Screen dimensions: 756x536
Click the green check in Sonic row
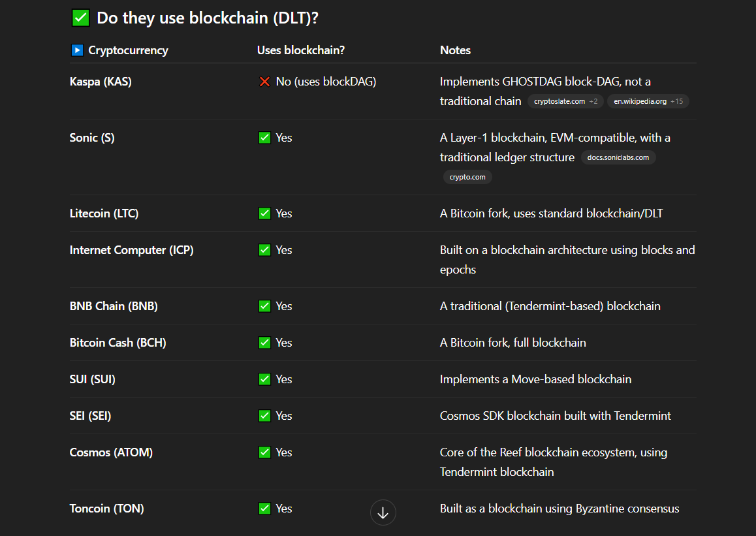(x=264, y=138)
